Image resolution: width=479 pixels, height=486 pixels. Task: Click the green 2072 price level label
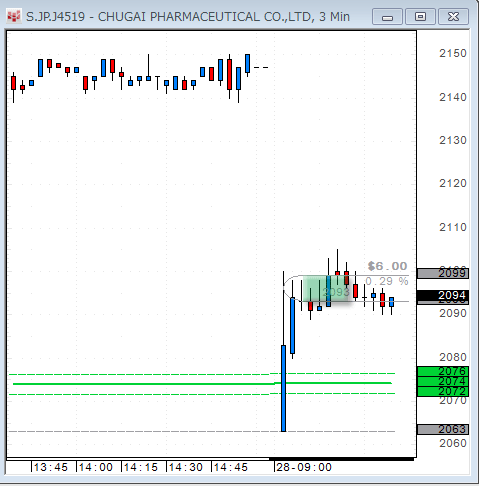coord(443,391)
